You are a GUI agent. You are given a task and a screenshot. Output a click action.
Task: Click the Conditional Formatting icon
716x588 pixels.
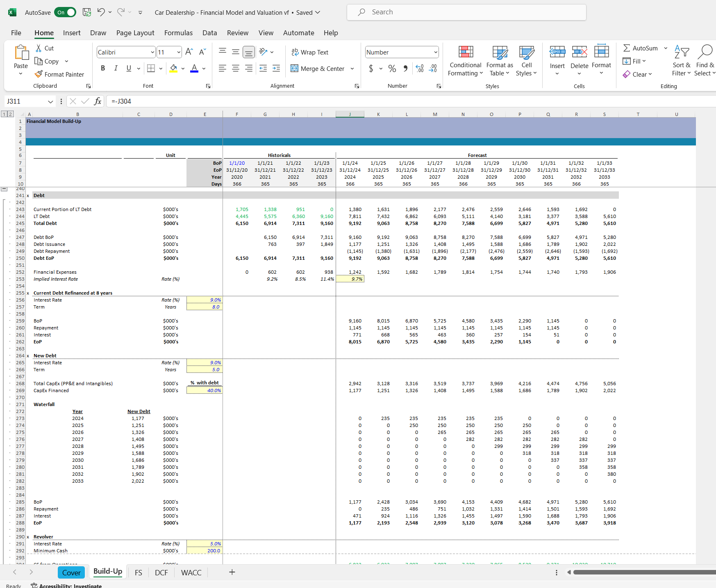point(466,52)
